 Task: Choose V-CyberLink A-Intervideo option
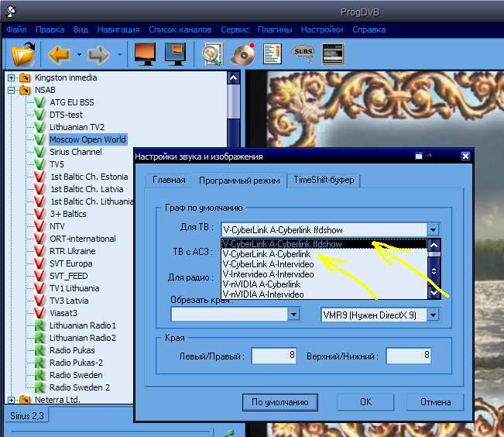[324, 264]
